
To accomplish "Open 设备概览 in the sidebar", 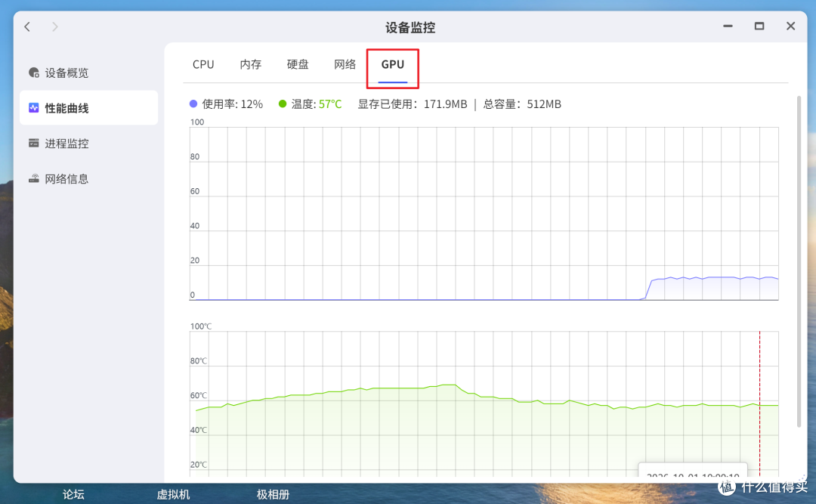I will click(88, 73).
